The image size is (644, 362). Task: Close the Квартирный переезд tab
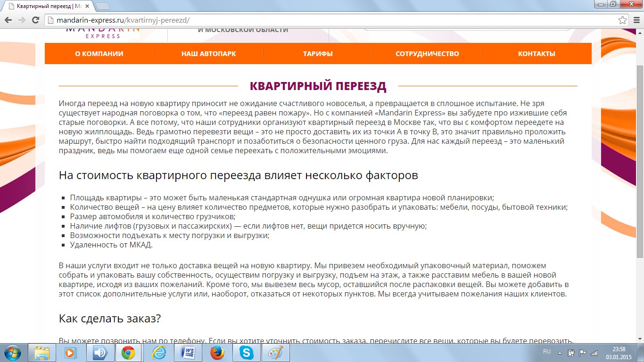point(88,6)
